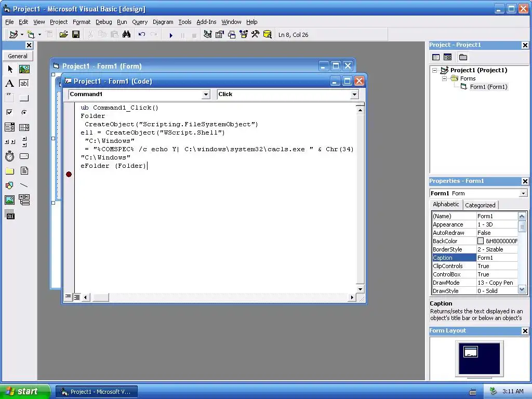Select the ListBox control in the toolbox
The height and width of the screenshot is (399, 532).
pos(24,127)
